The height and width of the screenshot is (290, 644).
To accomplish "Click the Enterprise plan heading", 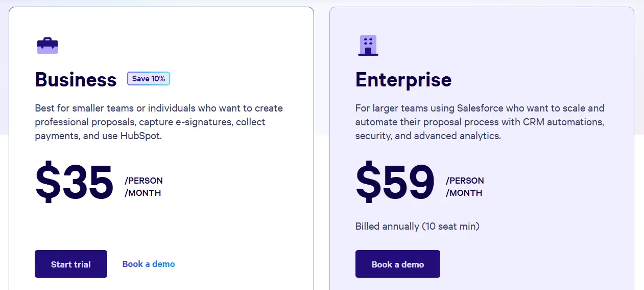I will (403, 80).
